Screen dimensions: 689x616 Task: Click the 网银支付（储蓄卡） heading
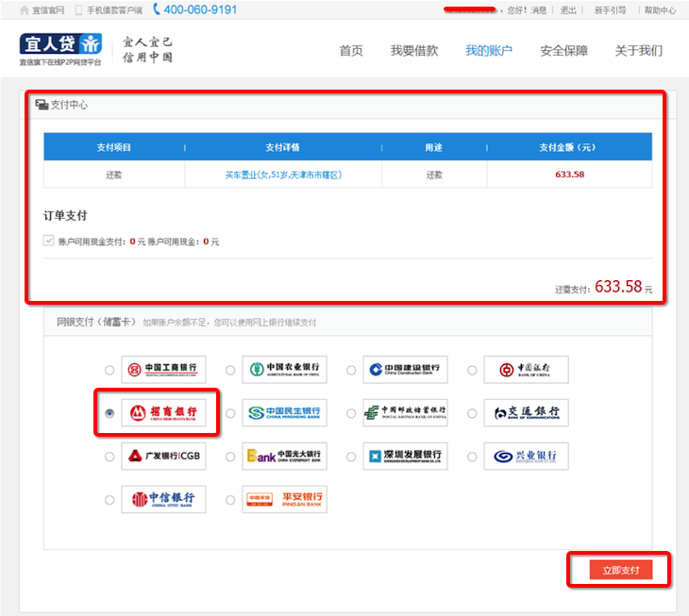click(x=95, y=322)
